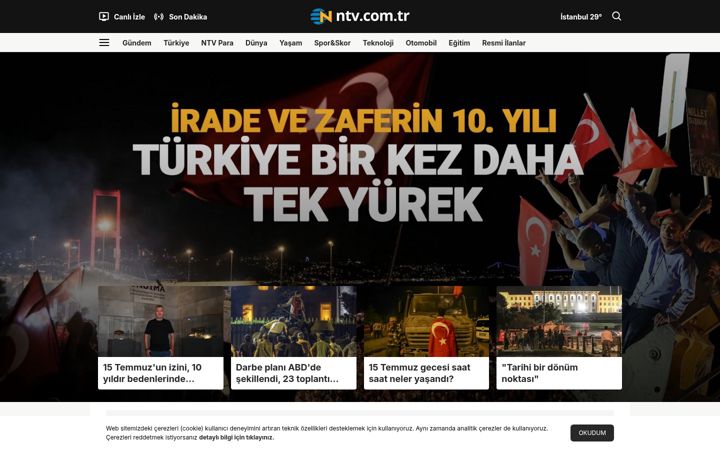Open the Gündem menu item
Image resolution: width=720 pixels, height=450 pixels.
coord(136,43)
